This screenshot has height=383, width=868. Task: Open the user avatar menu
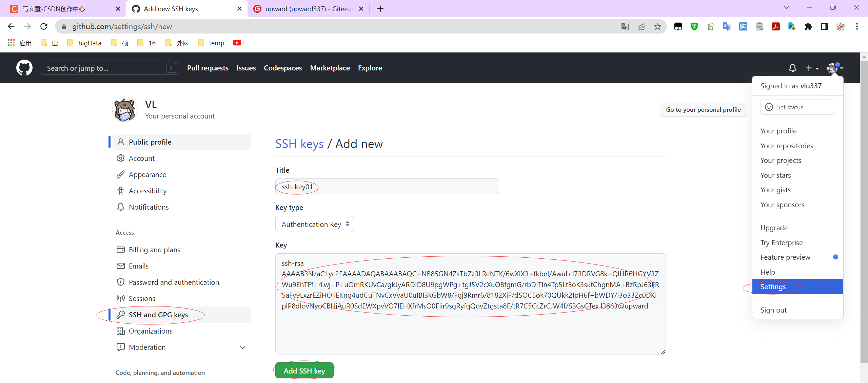(835, 68)
